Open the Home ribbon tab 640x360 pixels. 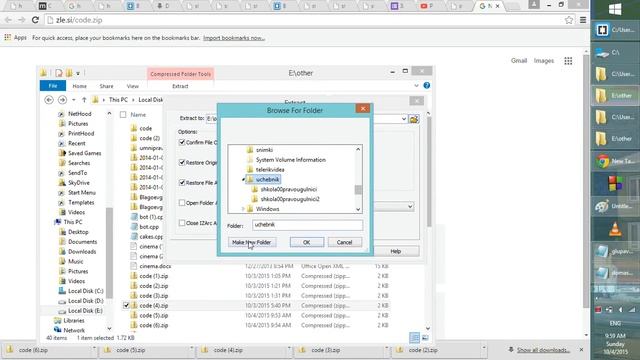point(79,86)
